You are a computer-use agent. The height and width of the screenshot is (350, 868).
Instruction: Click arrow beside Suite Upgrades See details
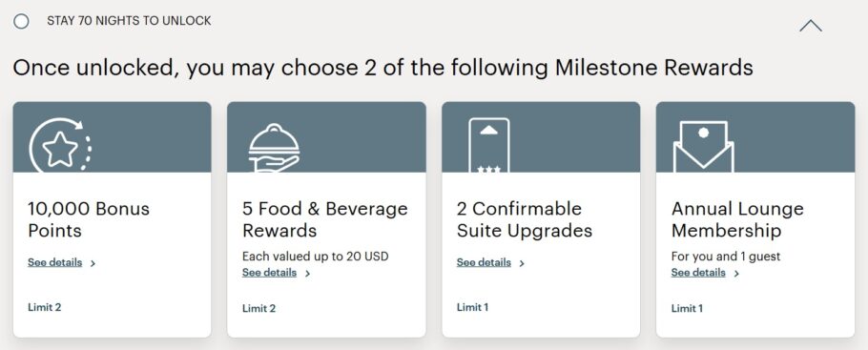522,263
